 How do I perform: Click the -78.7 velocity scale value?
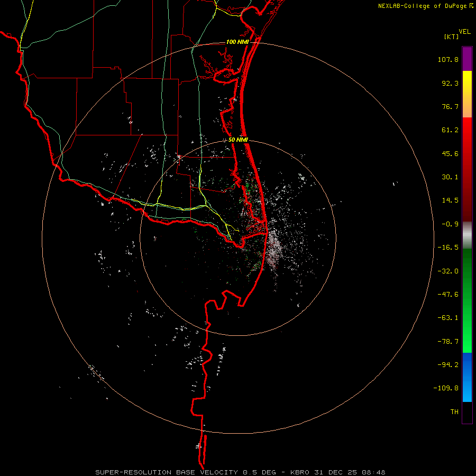coord(448,342)
